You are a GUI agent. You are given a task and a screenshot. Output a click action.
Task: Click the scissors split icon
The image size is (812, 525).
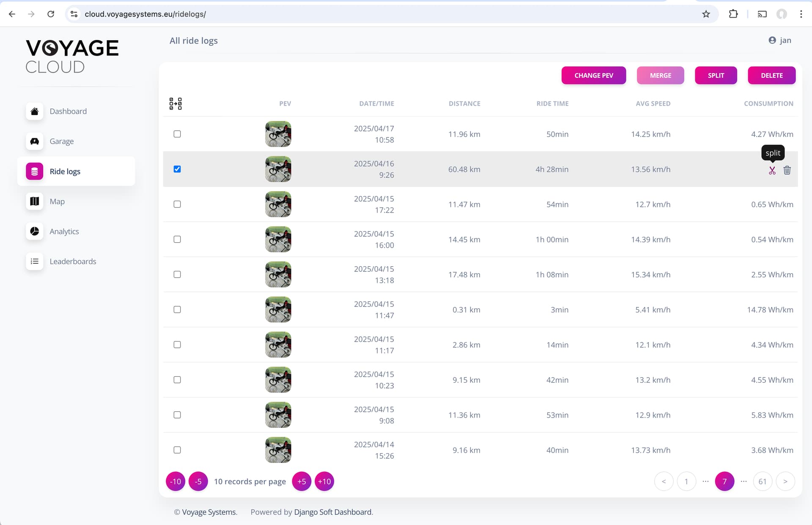click(x=772, y=170)
